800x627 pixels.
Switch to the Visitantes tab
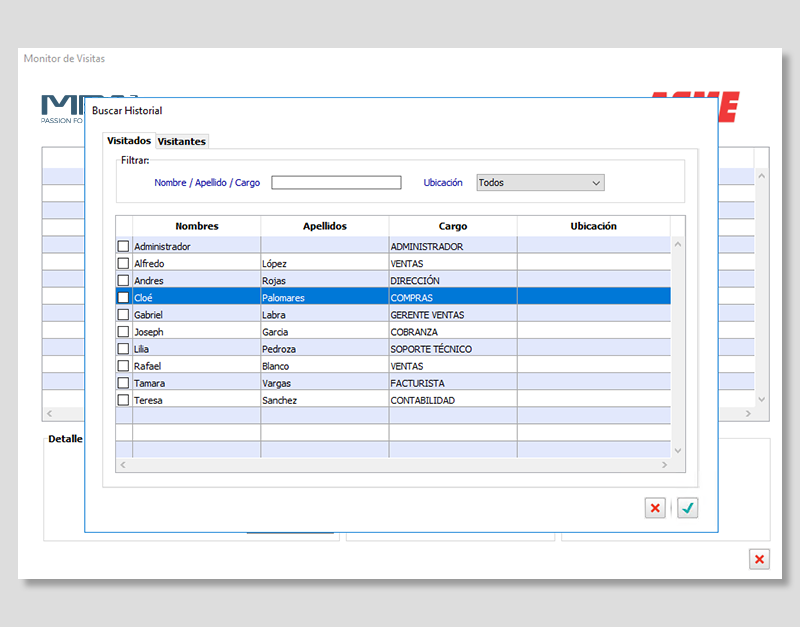(x=182, y=142)
